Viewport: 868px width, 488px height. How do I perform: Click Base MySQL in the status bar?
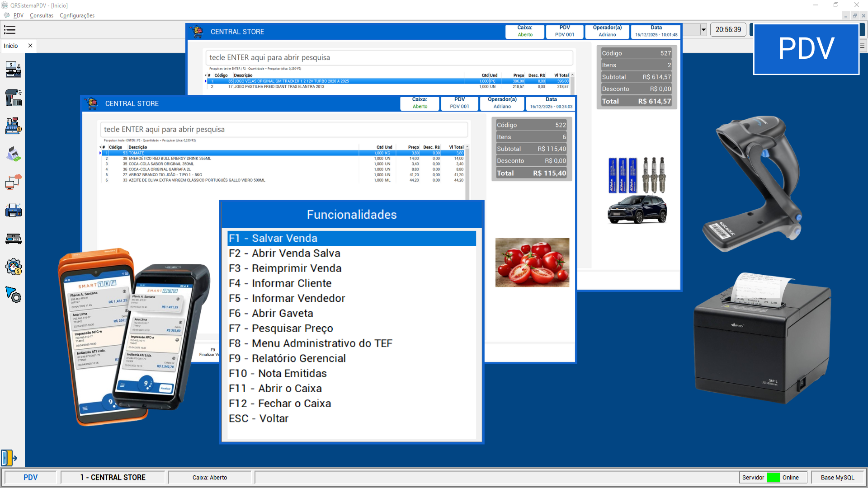pyautogui.click(x=837, y=477)
